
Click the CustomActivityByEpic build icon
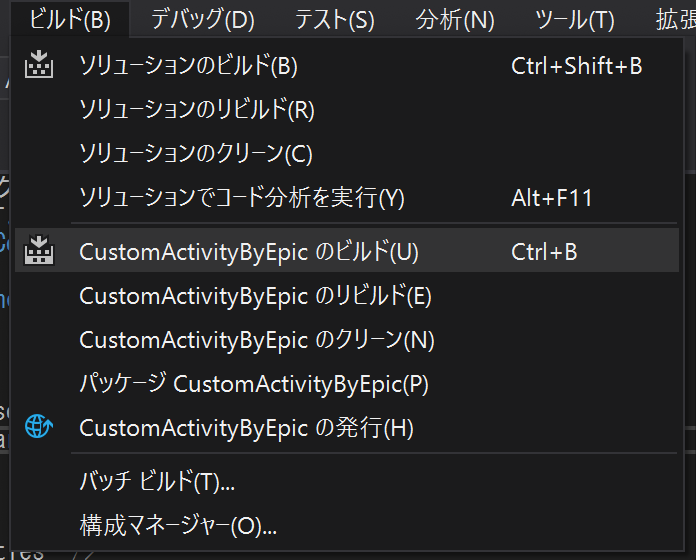pyautogui.click(x=39, y=250)
